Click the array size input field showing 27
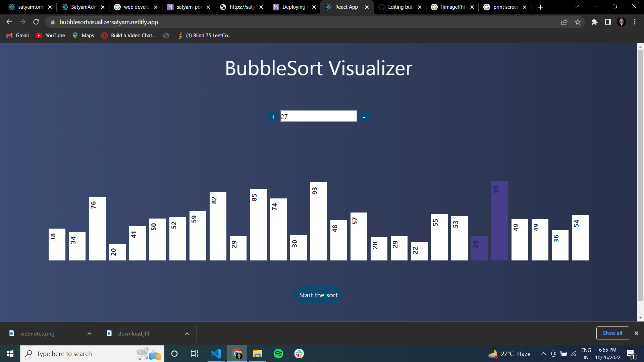 click(318, 116)
